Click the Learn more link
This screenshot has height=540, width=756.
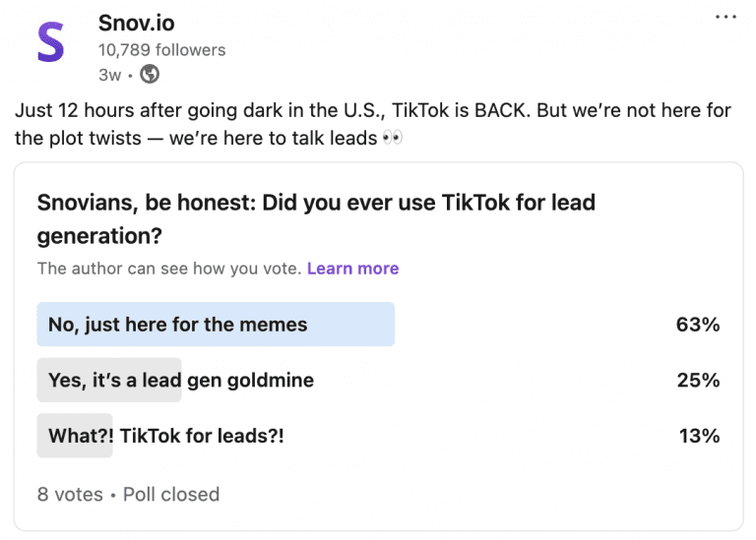pyautogui.click(x=352, y=269)
